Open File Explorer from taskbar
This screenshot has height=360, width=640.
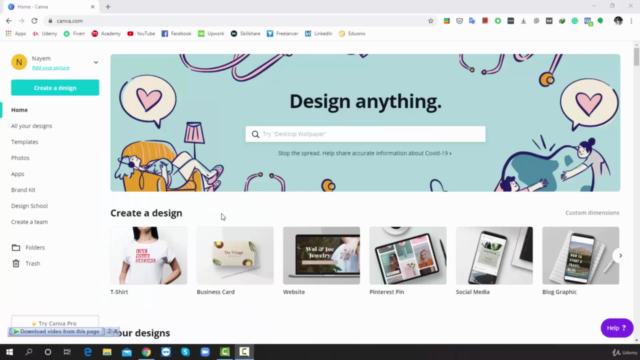(x=107, y=352)
